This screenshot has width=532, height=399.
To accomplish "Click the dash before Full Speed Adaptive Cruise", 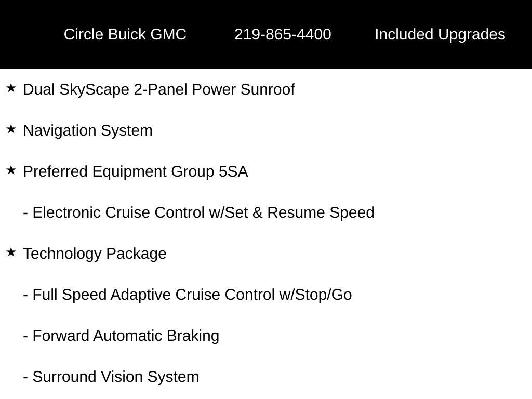I will [25, 295].
